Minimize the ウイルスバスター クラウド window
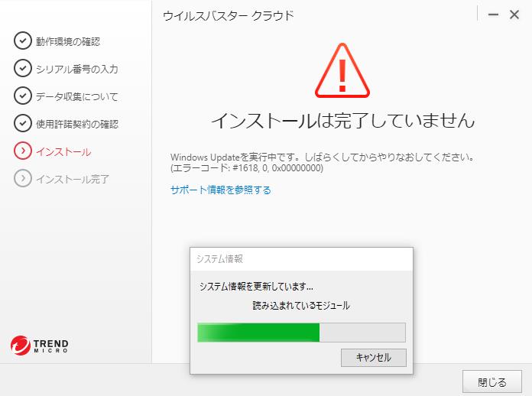532x396 pixels. pyautogui.click(x=493, y=15)
